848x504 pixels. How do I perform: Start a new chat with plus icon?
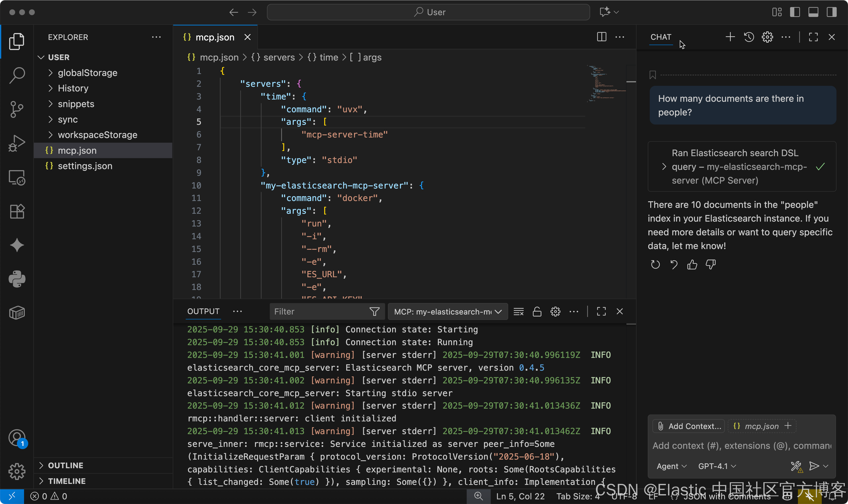[x=730, y=37]
